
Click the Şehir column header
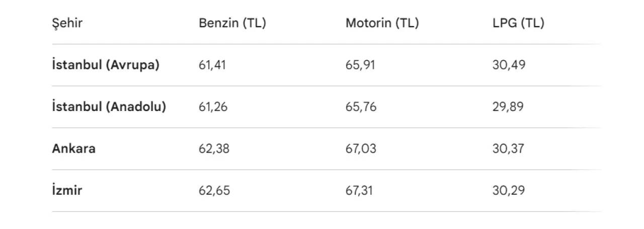click(x=67, y=24)
